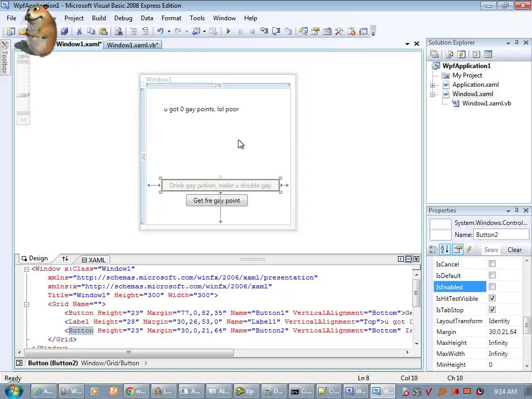
Task: Open the Solution Explorer window position dropdown
Action: [x=508, y=43]
